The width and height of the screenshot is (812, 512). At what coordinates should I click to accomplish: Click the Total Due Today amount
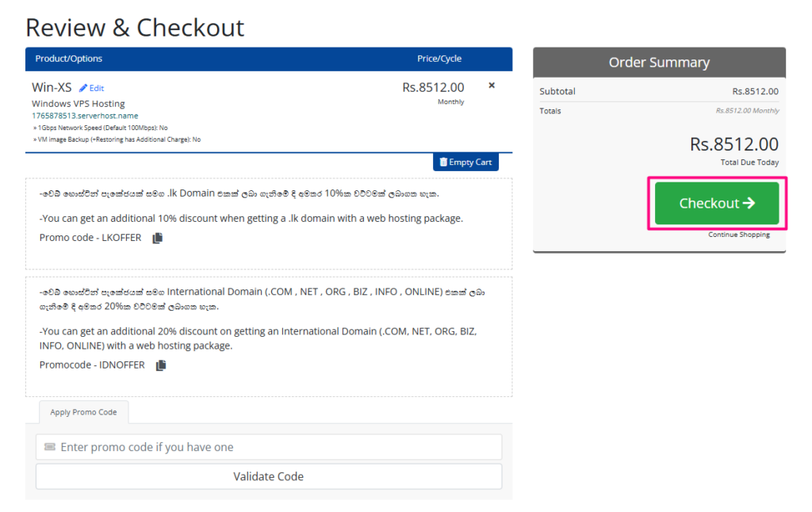733,144
